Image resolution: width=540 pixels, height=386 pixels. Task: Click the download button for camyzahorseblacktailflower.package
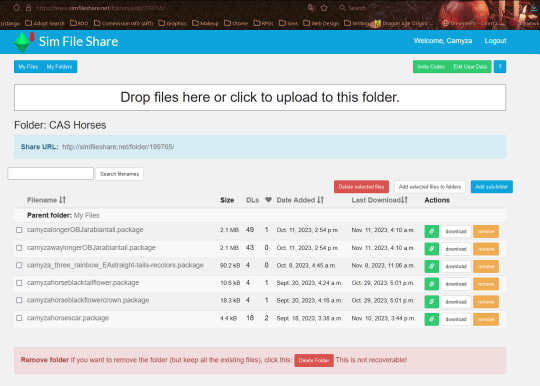tap(456, 284)
